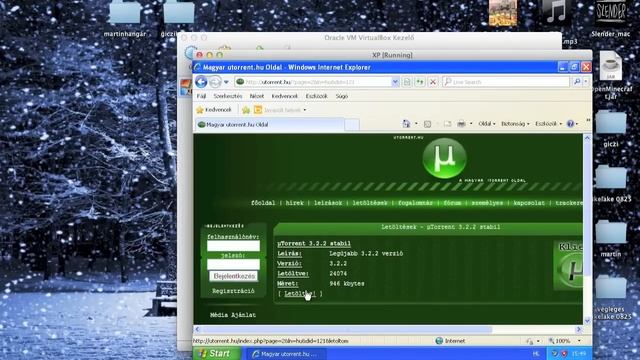
Task: Click the vertical scrollbar thumb
Action: (x=587, y=210)
